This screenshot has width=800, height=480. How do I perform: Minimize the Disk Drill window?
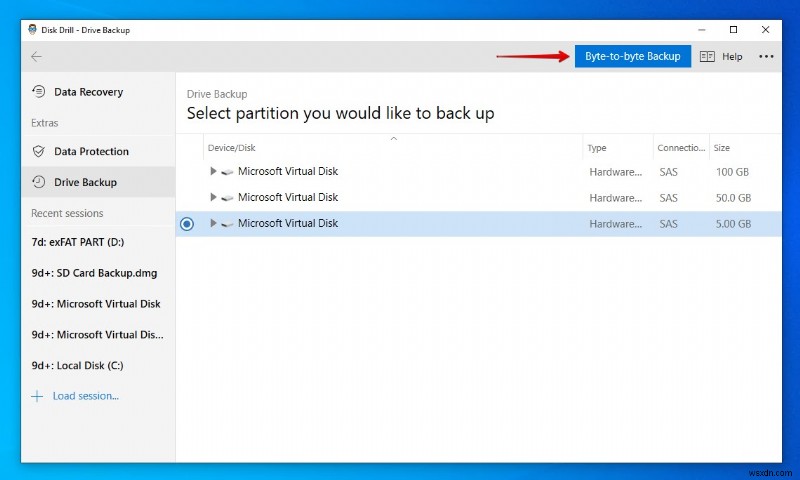point(702,30)
